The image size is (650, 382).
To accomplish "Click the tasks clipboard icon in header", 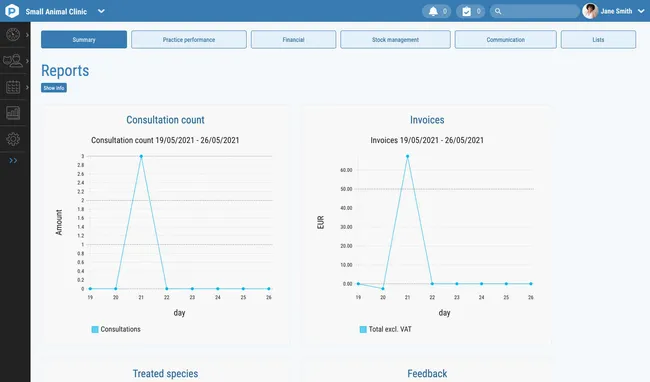I will tap(466, 11).
